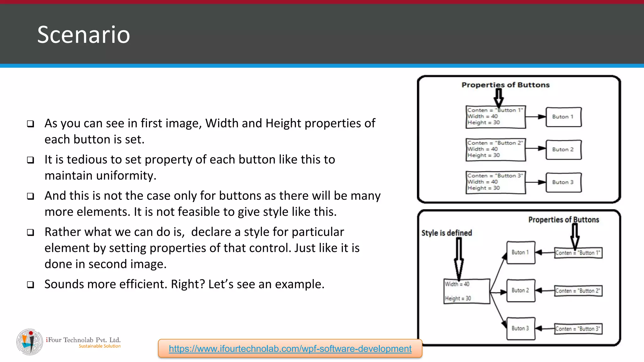Click 'Properties of Buttons' heading in first diagram
644x362 pixels.
pos(505,85)
